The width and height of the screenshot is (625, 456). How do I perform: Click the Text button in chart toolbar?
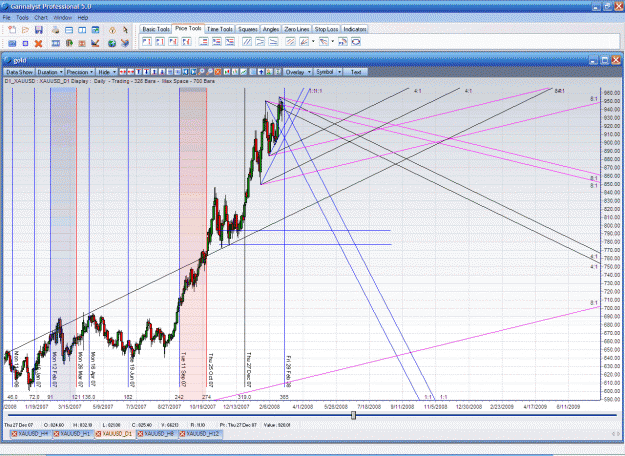(x=356, y=72)
